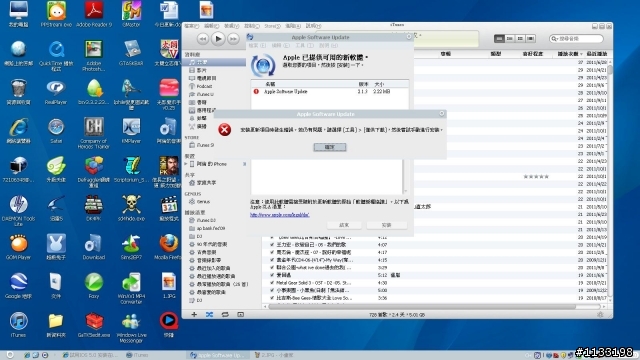
Task: Expand the iPhone device in the sidebar
Action: click(186, 164)
